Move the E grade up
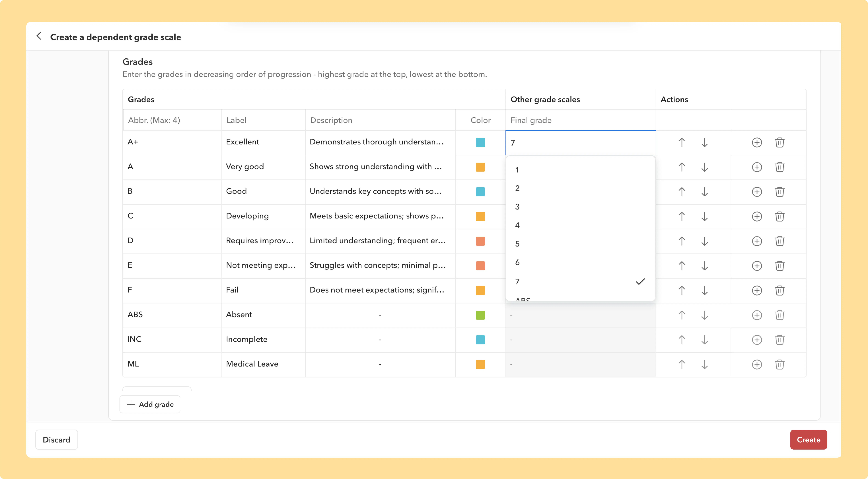Screen dimensions: 868x479 (682, 266)
